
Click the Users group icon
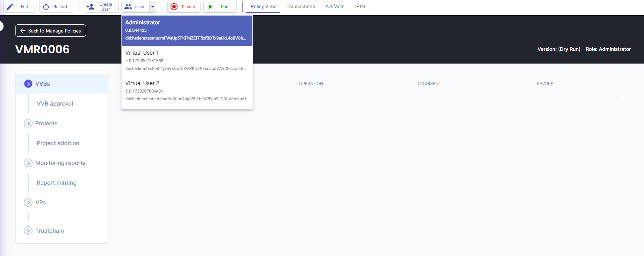(128, 7)
